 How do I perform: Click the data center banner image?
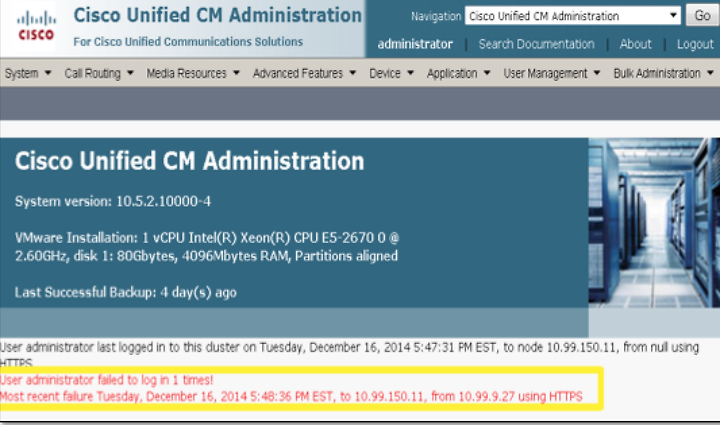[654, 223]
